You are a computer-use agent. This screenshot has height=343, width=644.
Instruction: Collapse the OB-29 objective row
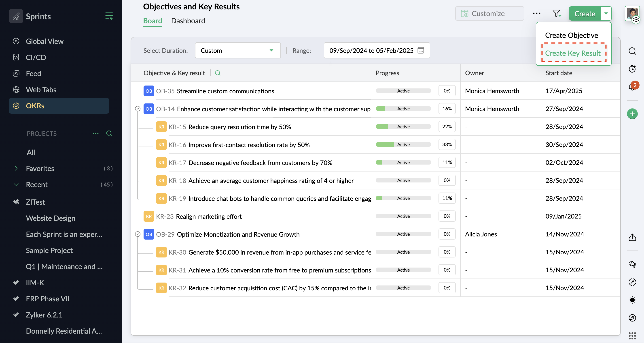point(138,234)
